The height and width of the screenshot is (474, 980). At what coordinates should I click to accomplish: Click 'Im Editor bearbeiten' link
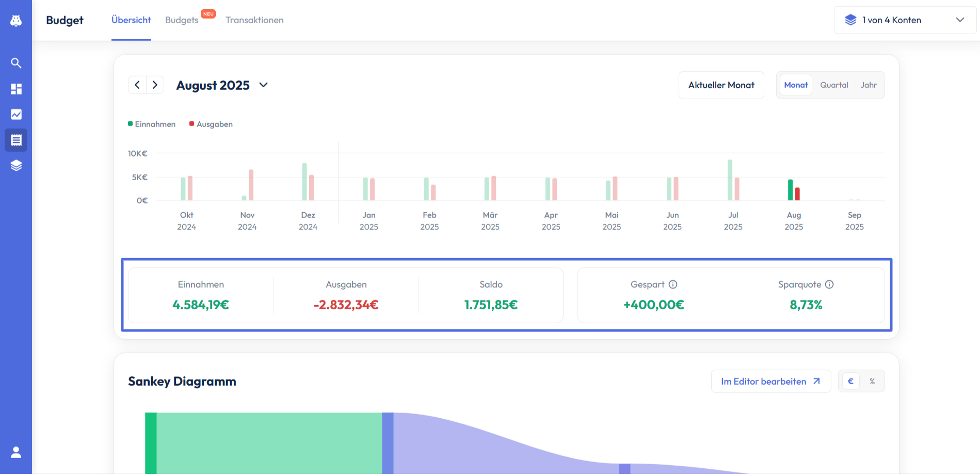pyautogui.click(x=770, y=382)
